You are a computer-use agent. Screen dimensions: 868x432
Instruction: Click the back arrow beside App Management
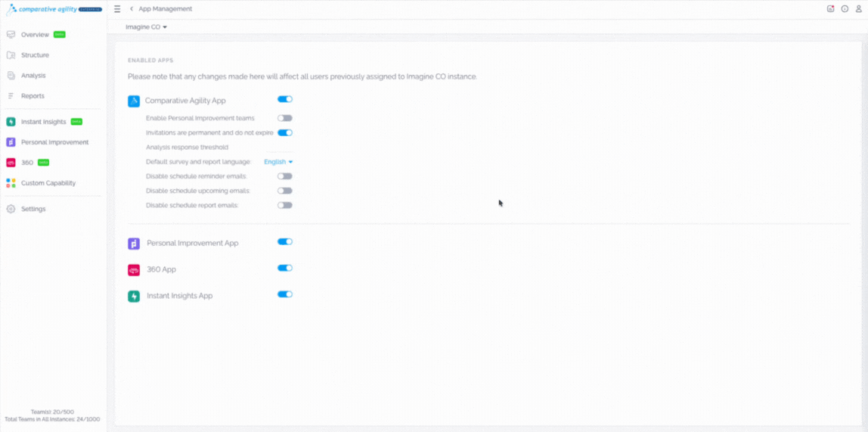coord(132,9)
